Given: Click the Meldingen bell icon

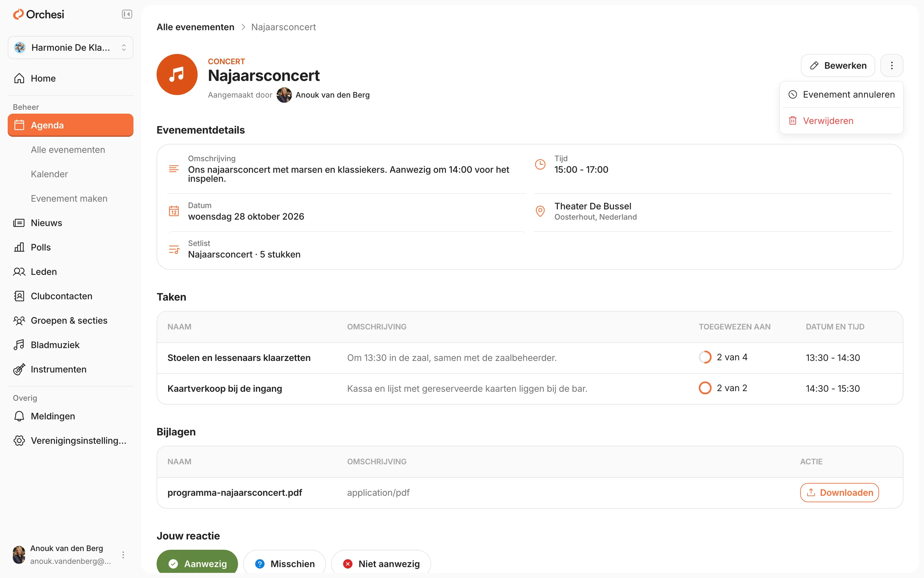Looking at the screenshot, I should [x=19, y=416].
